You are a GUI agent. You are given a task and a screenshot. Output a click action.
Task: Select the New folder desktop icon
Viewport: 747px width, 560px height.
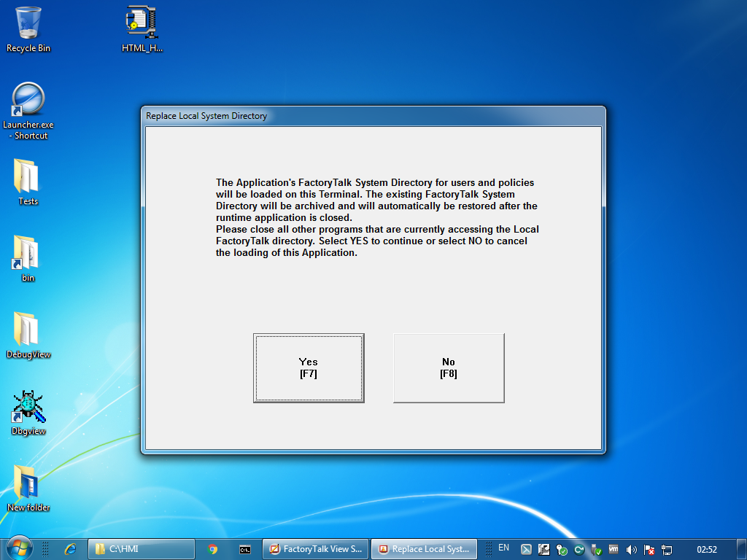pyautogui.click(x=28, y=489)
